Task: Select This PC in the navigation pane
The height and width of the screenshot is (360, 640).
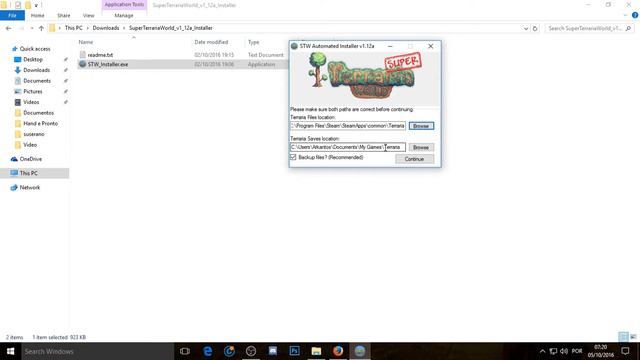Action: point(29,173)
